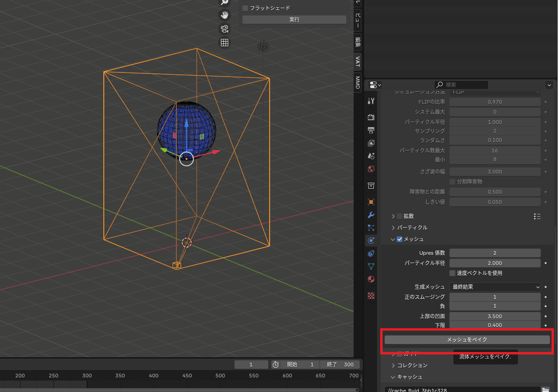Viewport: 558px width, 392px height.
Task: Open the Scene properties tab
Action: [x=371, y=156]
